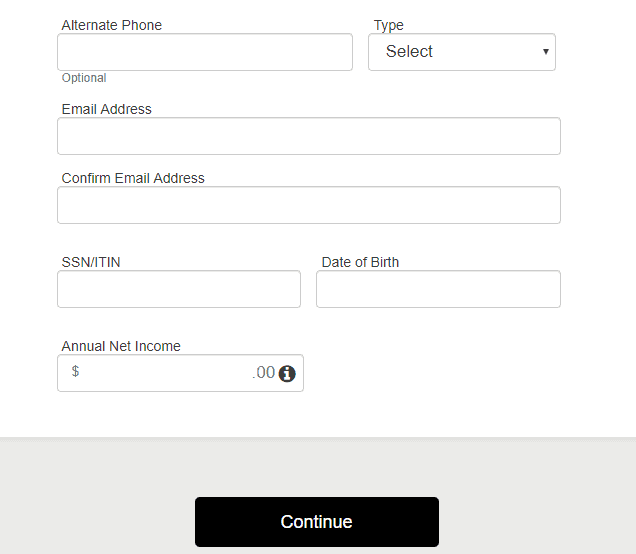636x554 pixels.
Task: Focus the Alternate Phone input field
Action: click(x=205, y=52)
